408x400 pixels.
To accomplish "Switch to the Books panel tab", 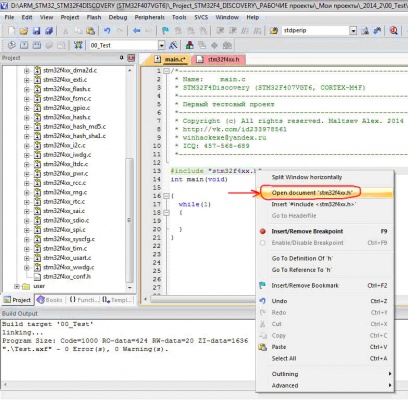I will (x=50, y=300).
